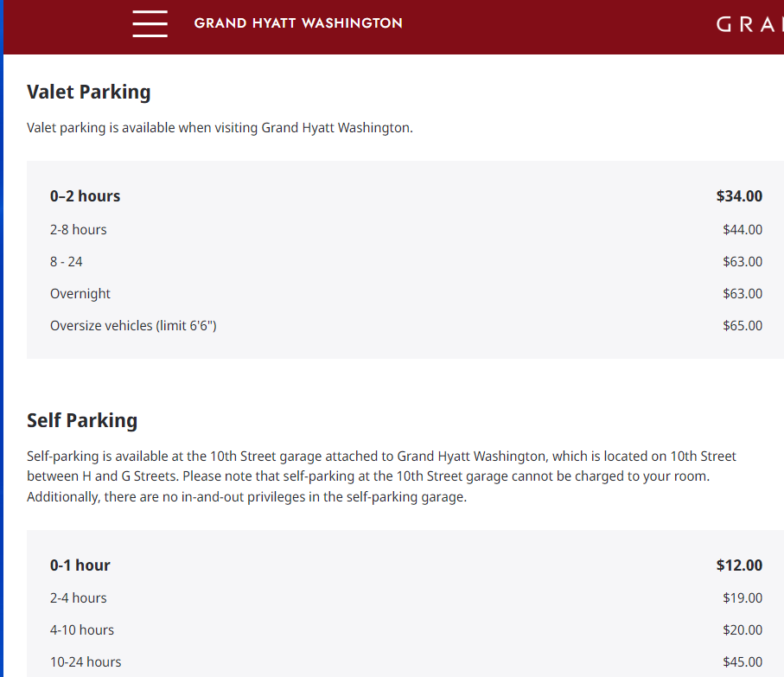Click the valet 2-8 hours label
Screen dimensions: 784x677
(x=78, y=230)
